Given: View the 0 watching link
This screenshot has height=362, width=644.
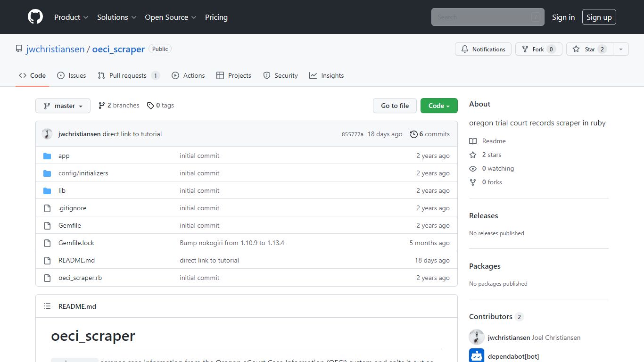Looking at the screenshot, I should pyautogui.click(x=492, y=168).
